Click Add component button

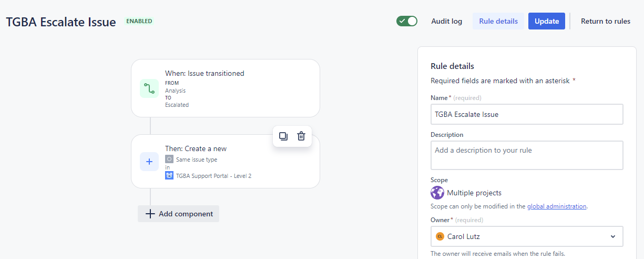[179, 214]
